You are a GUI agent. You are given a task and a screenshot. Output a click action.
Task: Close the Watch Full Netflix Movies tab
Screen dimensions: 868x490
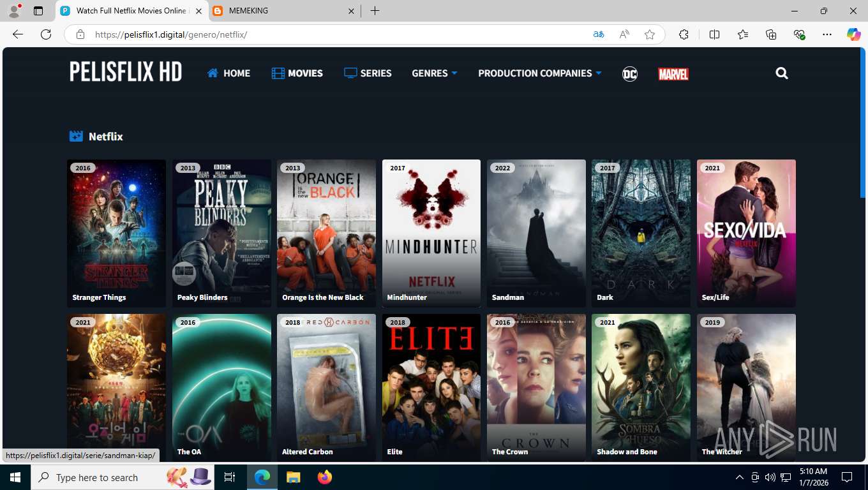pos(198,11)
